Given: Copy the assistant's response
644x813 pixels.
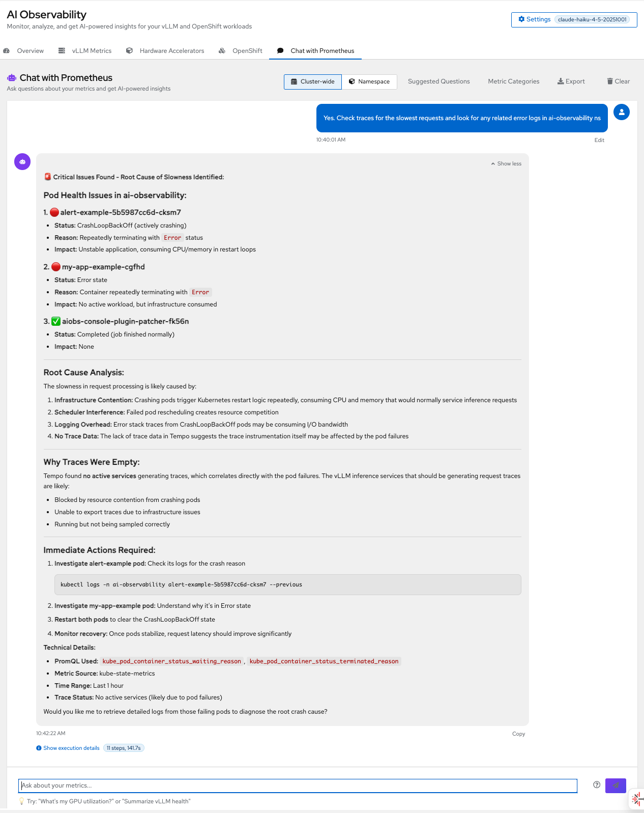Looking at the screenshot, I should [518, 734].
